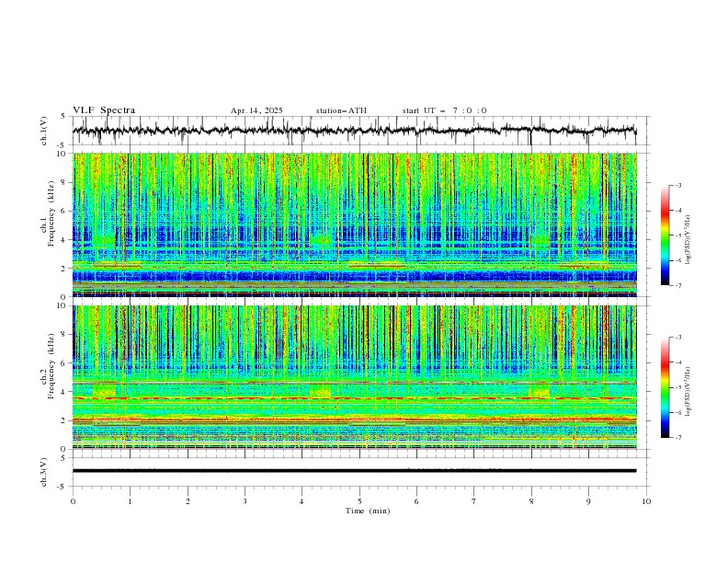This screenshot has height=563, width=728.
Task: Click time tick label '9' on x-axis
Action: [588, 501]
